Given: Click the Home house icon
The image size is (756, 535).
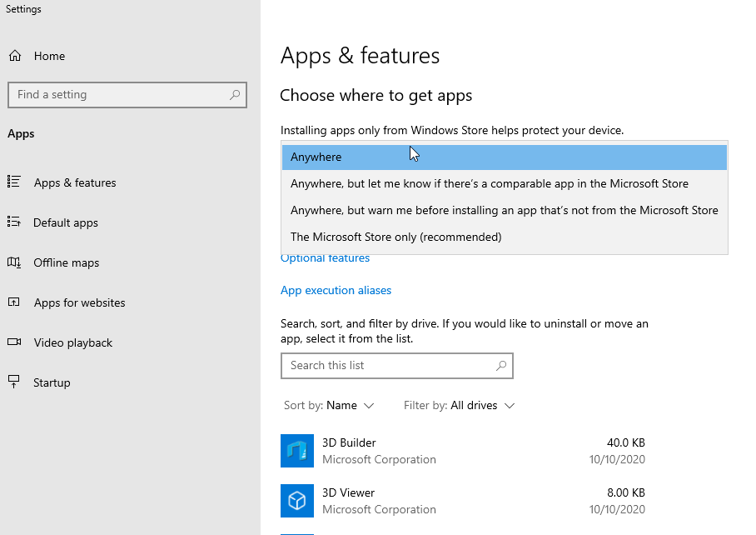Looking at the screenshot, I should pyautogui.click(x=15, y=56).
